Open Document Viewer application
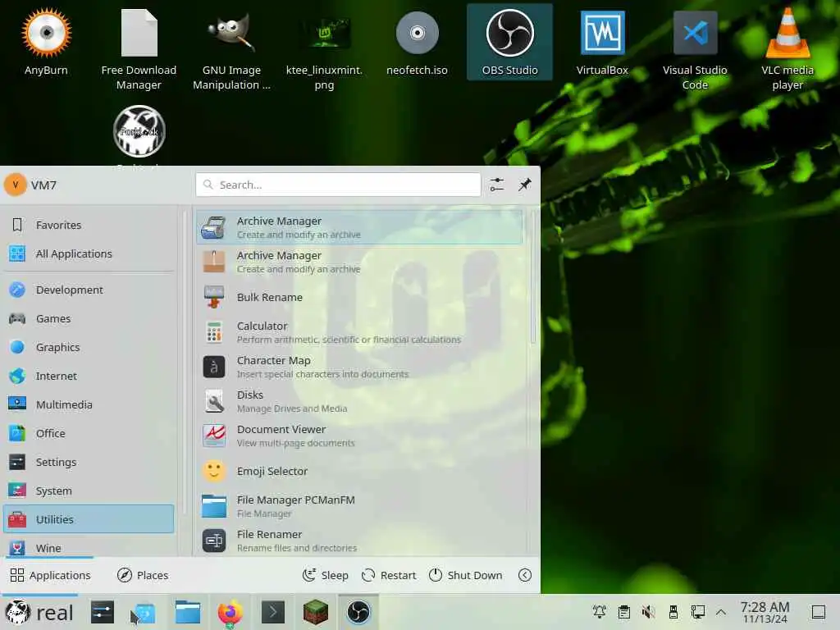This screenshot has height=630, width=840. coord(359,436)
